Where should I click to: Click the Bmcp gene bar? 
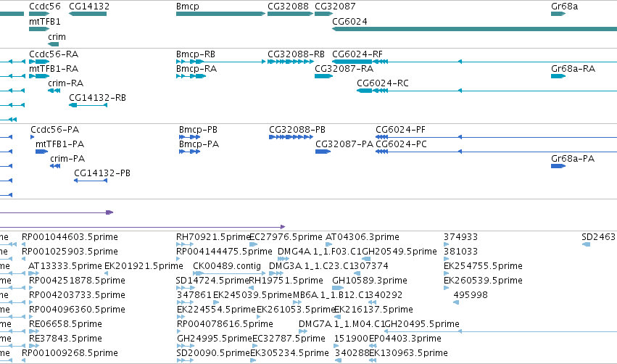coord(220,14)
